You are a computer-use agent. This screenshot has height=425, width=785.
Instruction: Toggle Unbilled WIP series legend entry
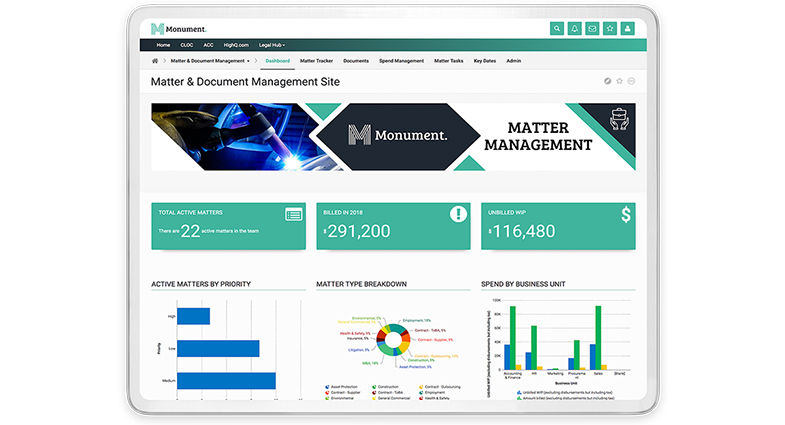click(x=563, y=392)
